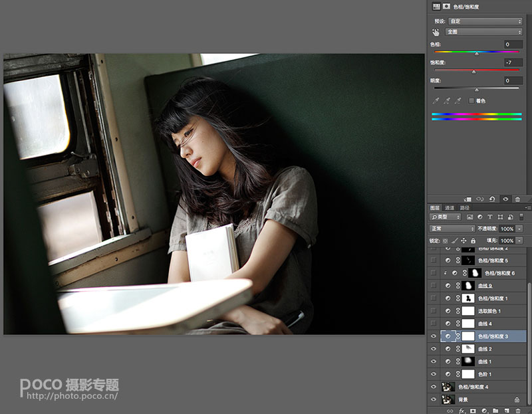Click the 明度 lightness slider handle
532x414 pixels.
(x=477, y=90)
